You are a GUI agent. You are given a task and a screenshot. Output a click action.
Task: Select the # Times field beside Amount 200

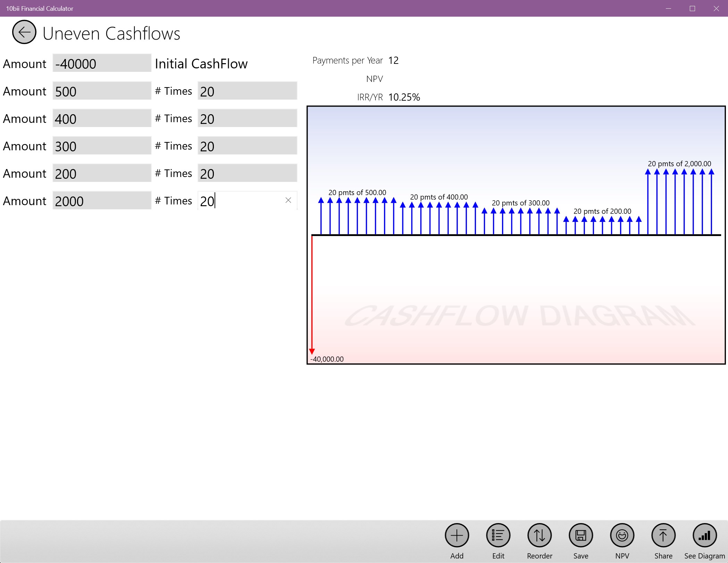tap(247, 173)
